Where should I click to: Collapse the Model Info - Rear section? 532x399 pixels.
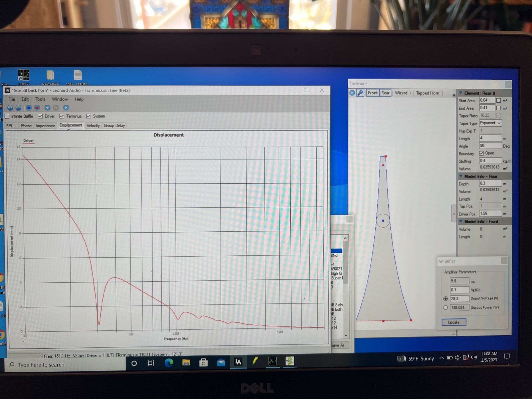click(x=461, y=176)
